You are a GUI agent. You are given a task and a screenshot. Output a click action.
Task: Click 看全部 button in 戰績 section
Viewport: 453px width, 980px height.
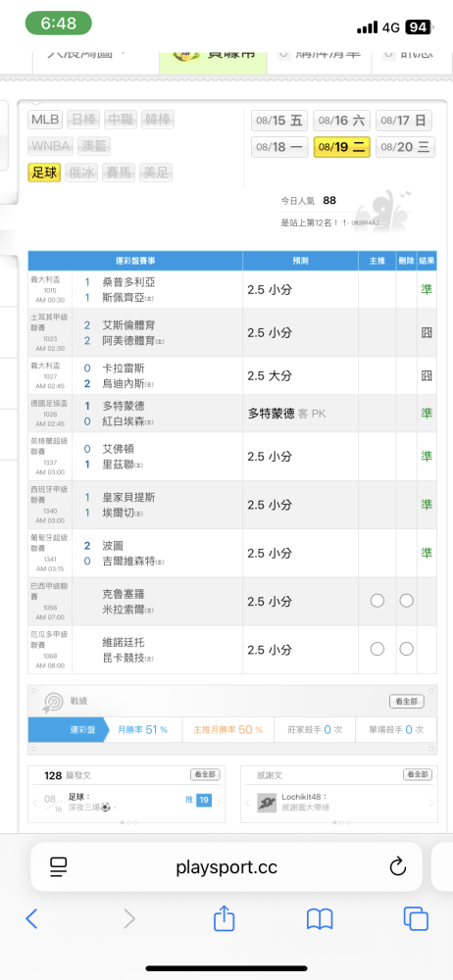coord(407,702)
